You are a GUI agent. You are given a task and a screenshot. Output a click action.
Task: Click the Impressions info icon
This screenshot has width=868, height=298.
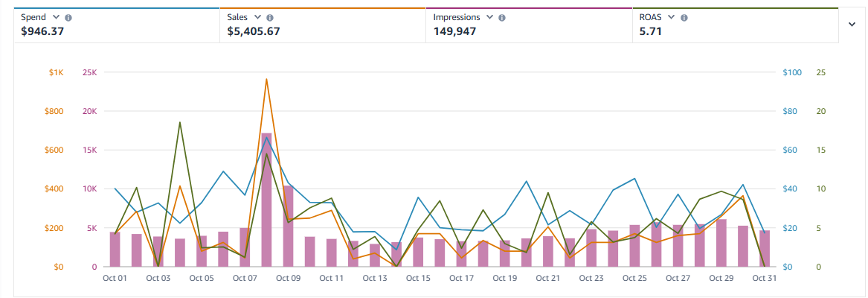501,18
